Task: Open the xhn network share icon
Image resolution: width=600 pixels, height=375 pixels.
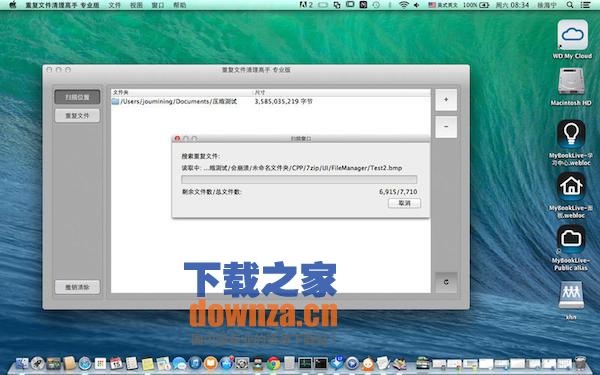Action: pyautogui.click(x=571, y=295)
